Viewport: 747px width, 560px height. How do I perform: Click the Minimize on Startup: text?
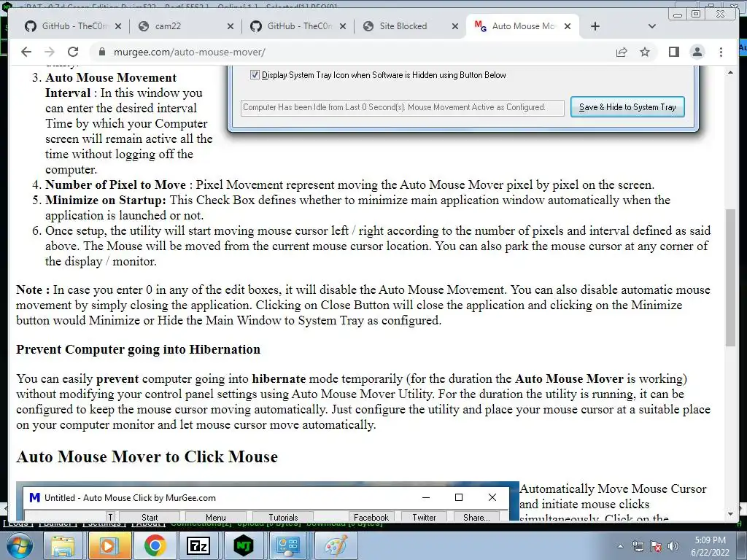click(106, 200)
